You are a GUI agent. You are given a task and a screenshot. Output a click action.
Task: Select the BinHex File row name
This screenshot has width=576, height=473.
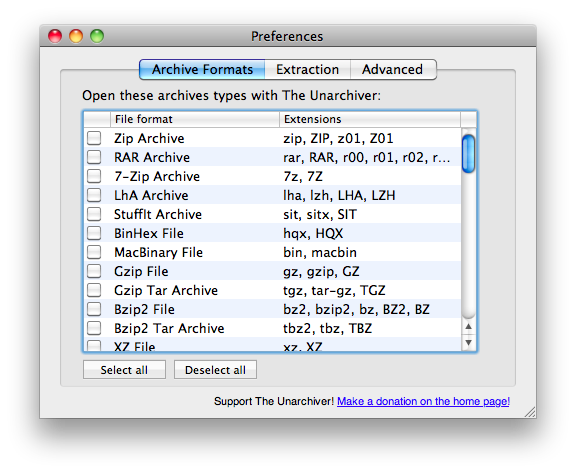coord(149,234)
